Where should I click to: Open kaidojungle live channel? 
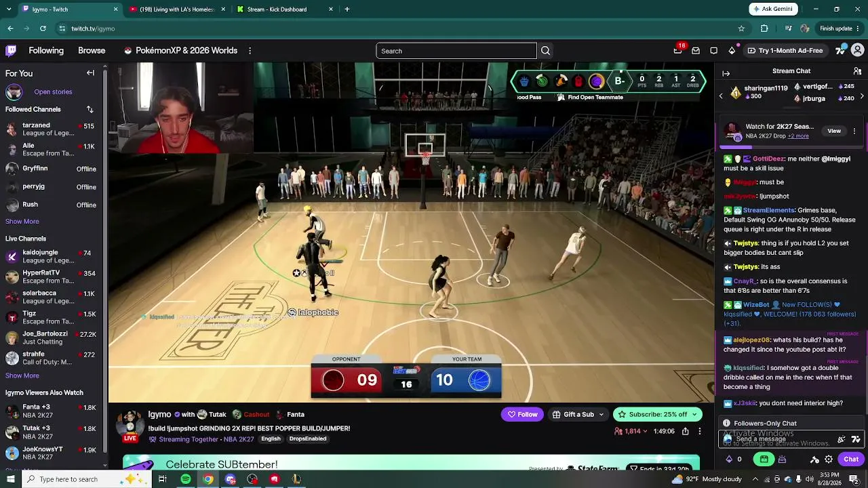pos(53,256)
